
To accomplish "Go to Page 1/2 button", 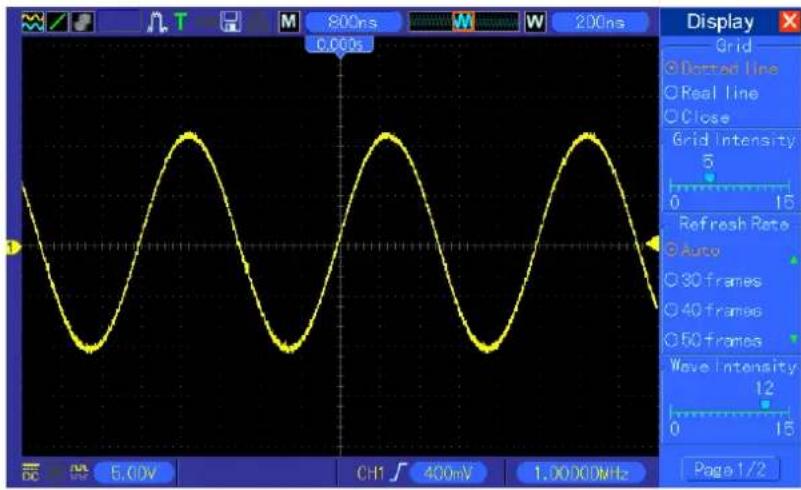I will tap(730, 470).
